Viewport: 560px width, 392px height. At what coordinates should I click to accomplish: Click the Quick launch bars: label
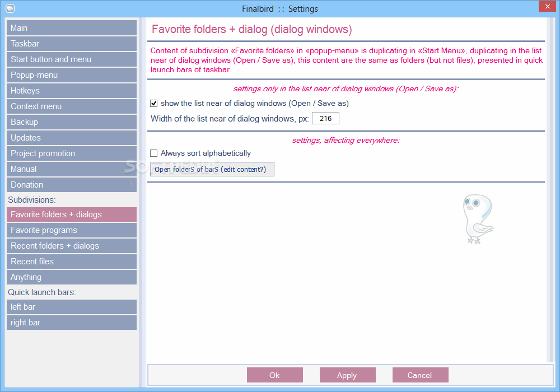[x=42, y=292]
